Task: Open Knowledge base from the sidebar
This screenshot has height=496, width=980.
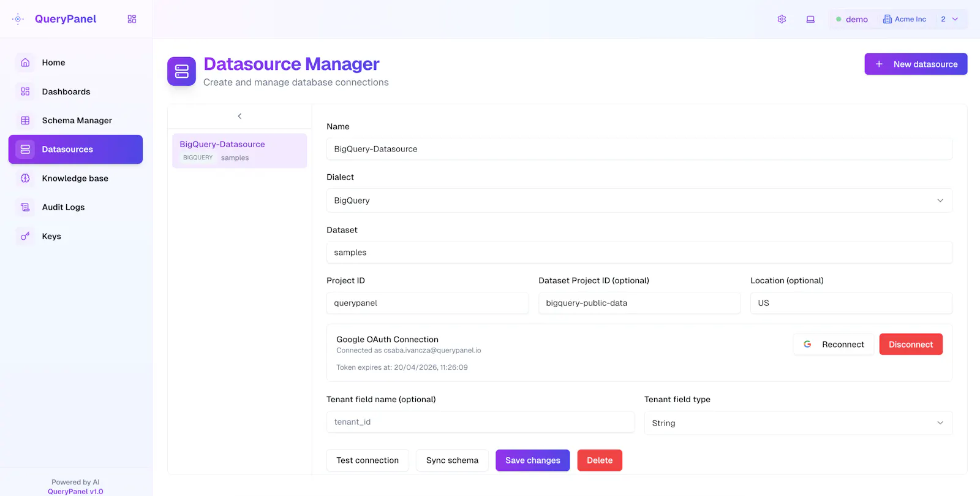Action: coord(75,178)
